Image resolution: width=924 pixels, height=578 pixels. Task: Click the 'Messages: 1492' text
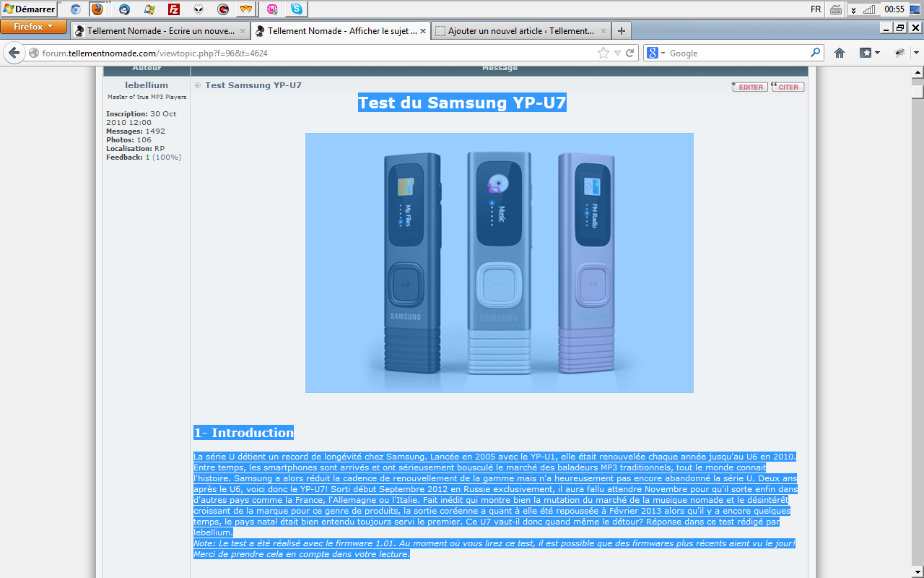coord(136,131)
